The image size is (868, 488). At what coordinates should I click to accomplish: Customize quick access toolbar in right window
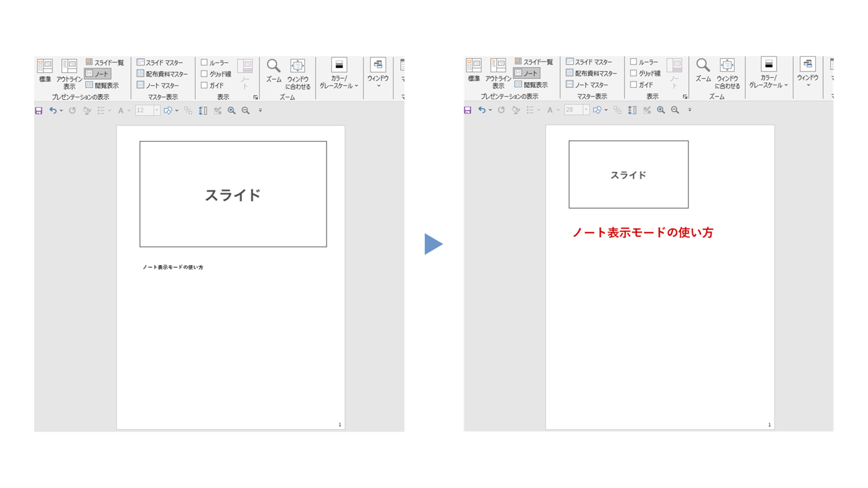pos(690,110)
